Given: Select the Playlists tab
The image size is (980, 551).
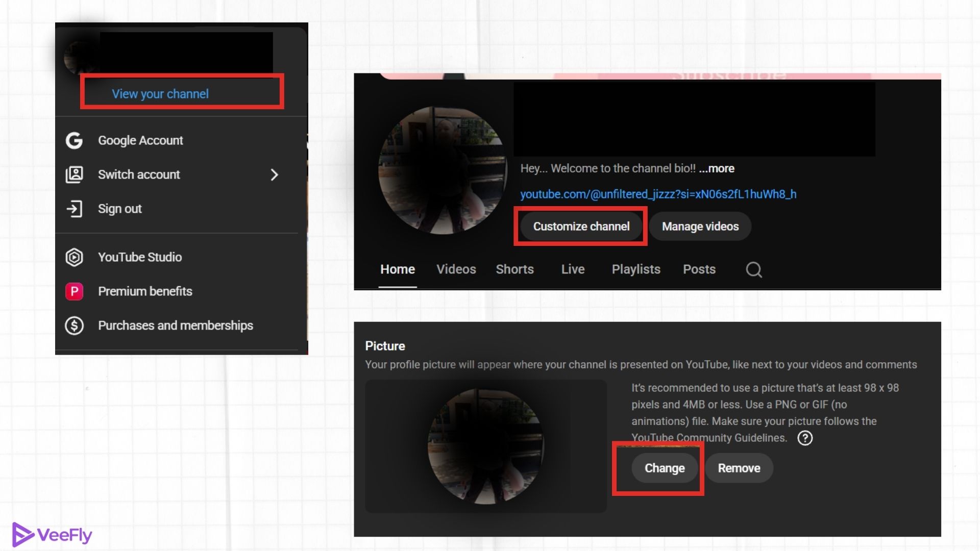Looking at the screenshot, I should click(635, 269).
